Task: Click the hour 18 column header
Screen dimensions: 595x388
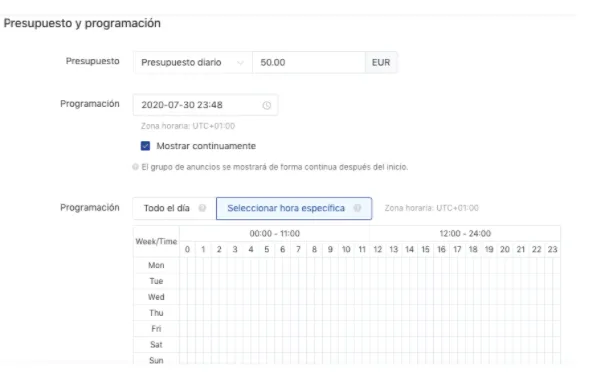Action: point(473,249)
